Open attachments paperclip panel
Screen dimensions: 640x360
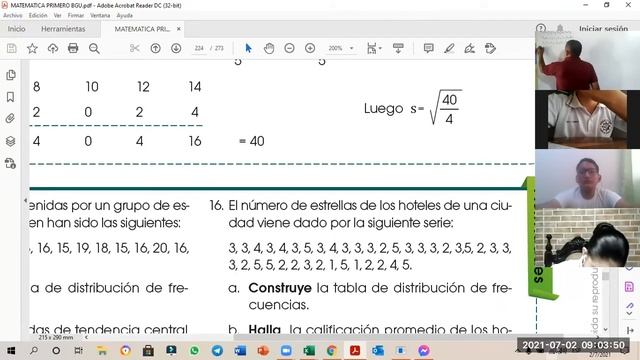click(11, 119)
